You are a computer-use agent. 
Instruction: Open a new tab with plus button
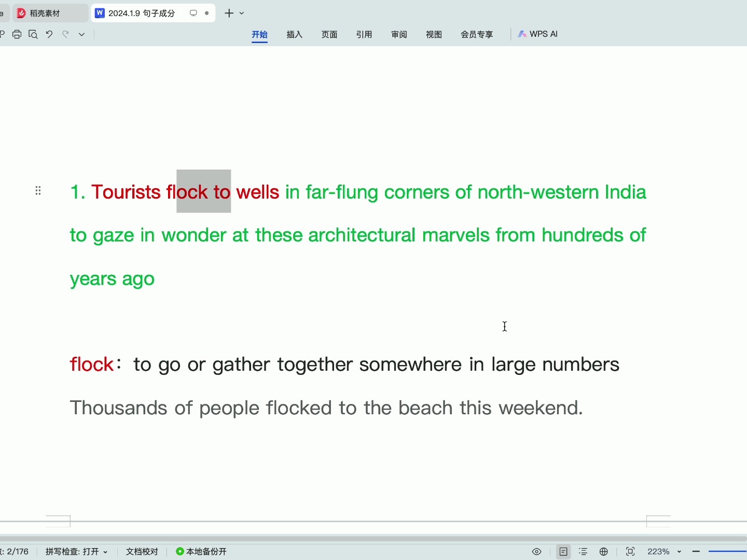coord(229,13)
